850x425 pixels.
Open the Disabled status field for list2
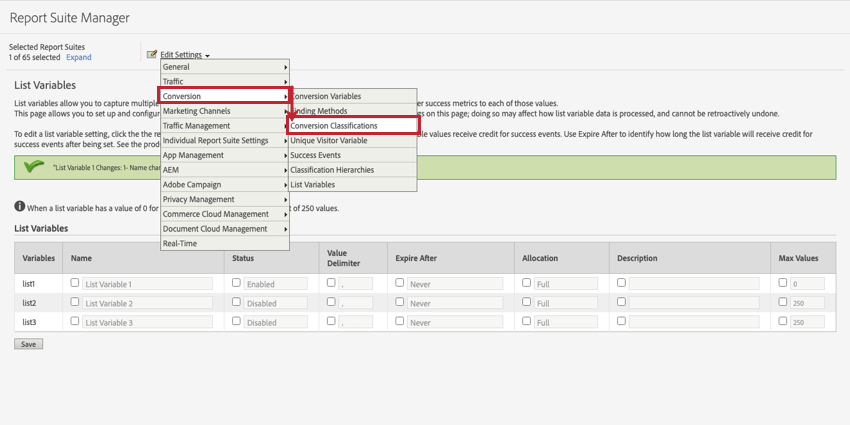pyautogui.click(x=275, y=303)
